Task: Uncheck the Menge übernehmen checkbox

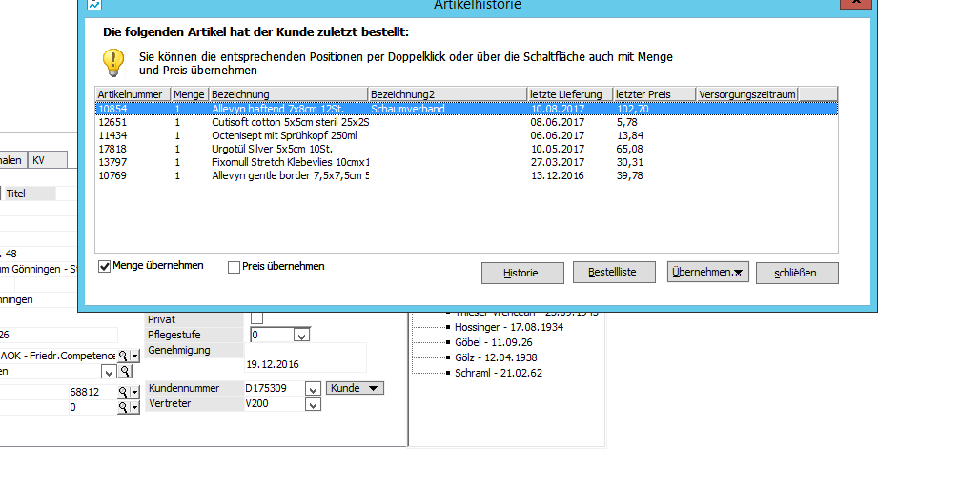Action: pos(105,266)
